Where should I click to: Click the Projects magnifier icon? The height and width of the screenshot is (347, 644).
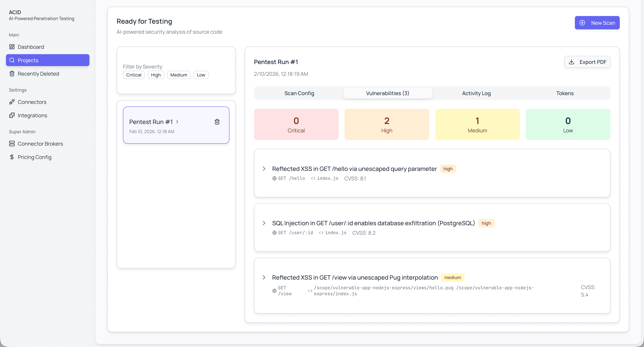12,60
